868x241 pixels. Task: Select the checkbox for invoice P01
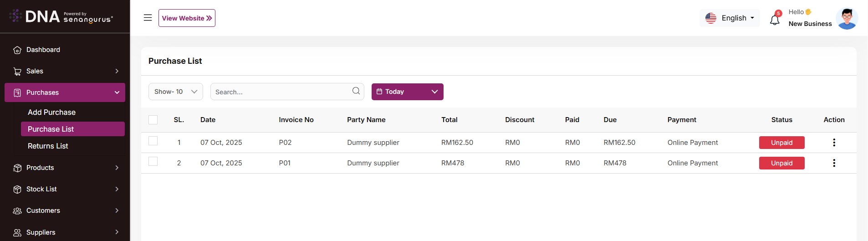pos(153,162)
